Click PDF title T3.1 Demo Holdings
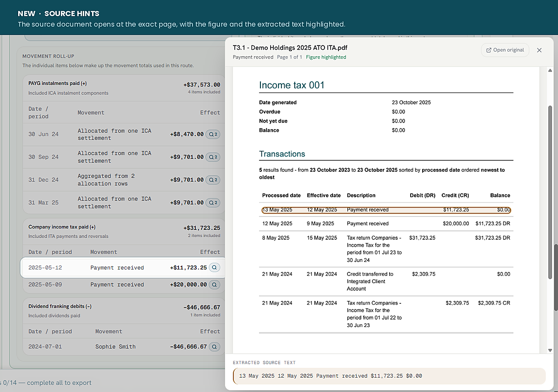Screen dimensions: 558x392 [x=290, y=47]
